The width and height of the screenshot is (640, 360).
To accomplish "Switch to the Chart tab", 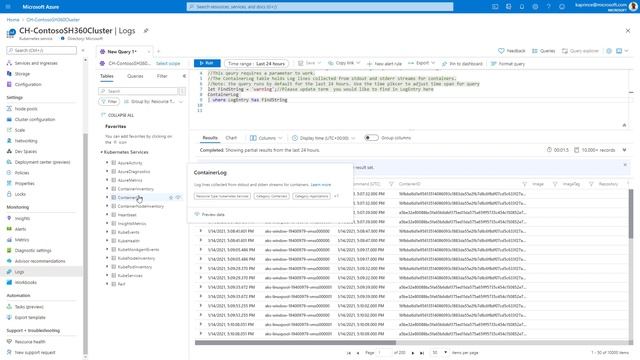I will coord(231,138).
